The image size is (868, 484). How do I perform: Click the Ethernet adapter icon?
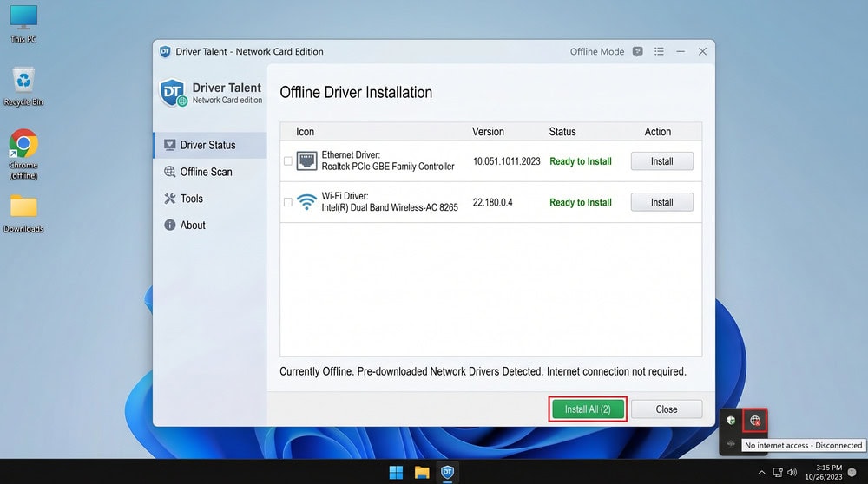tap(306, 161)
